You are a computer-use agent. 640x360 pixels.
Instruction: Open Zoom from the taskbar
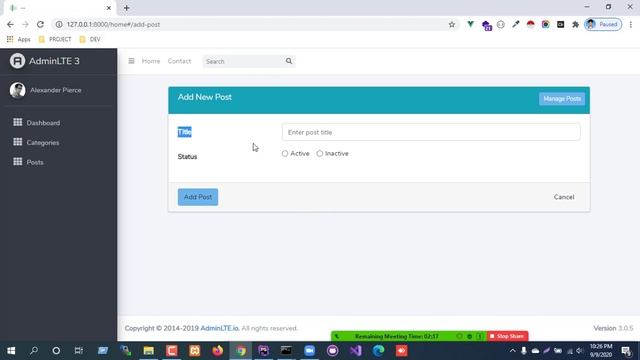click(x=309, y=351)
